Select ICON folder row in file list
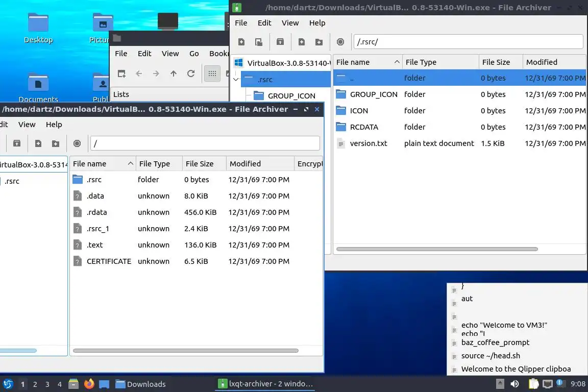The height and width of the screenshot is (392, 588). 459,111
